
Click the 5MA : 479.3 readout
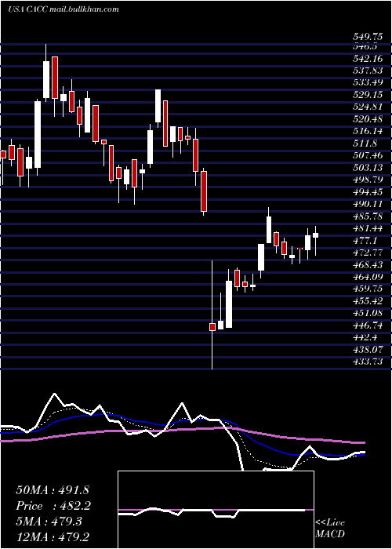coord(49,522)
